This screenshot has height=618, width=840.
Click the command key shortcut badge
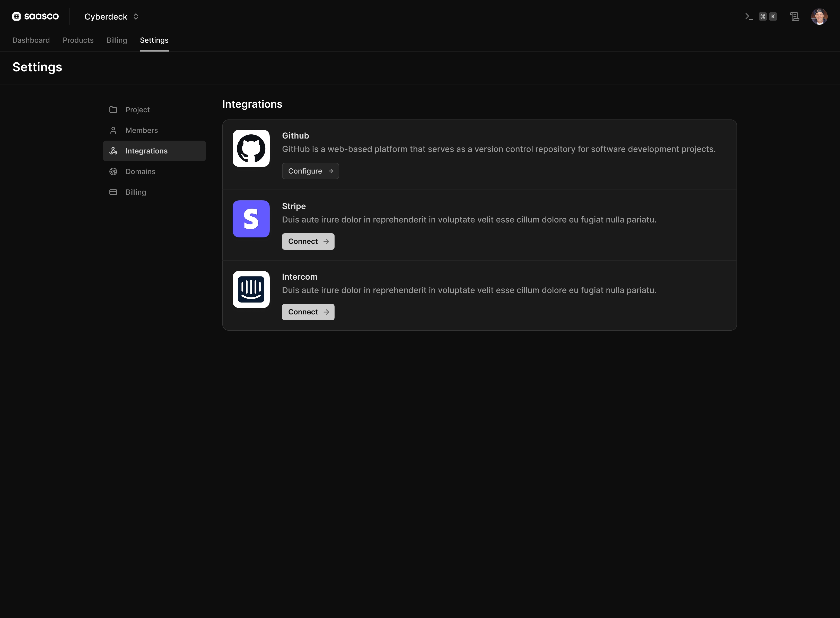(x=763, y=16)
